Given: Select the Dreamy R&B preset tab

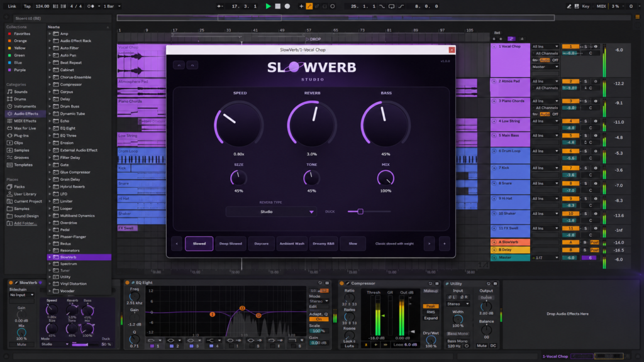Looking at the screenshot, I should (323, 243).
